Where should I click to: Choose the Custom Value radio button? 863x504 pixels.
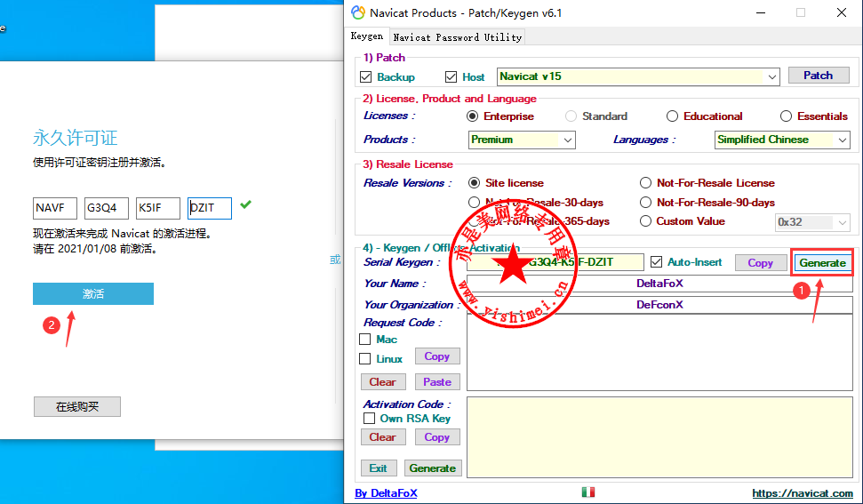point(645,221)
